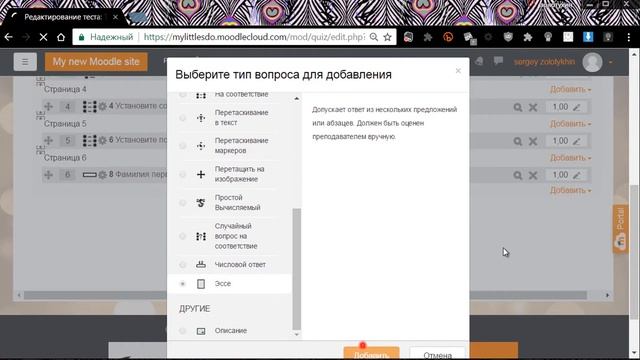640x360 pixels.
Task: Preview question 5 with magnifier icon
Action: 518,141
